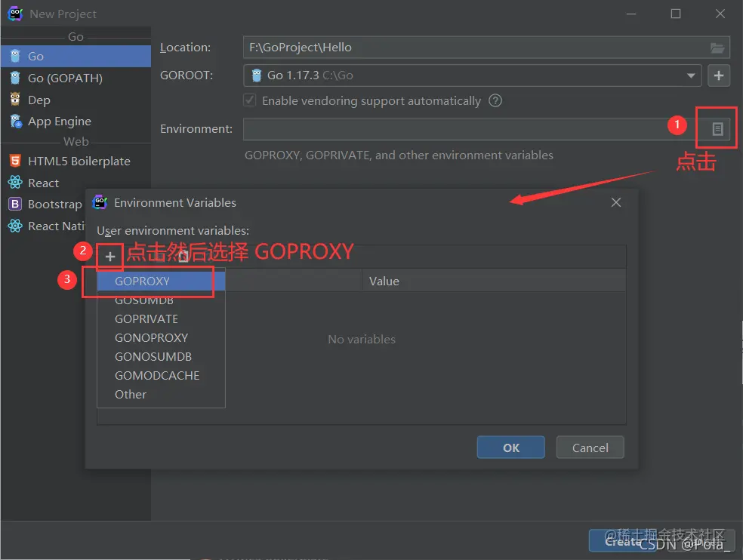Minimize the New Project window
The width and height of the screenshot is (743, 560).
[x=631, y=14]
